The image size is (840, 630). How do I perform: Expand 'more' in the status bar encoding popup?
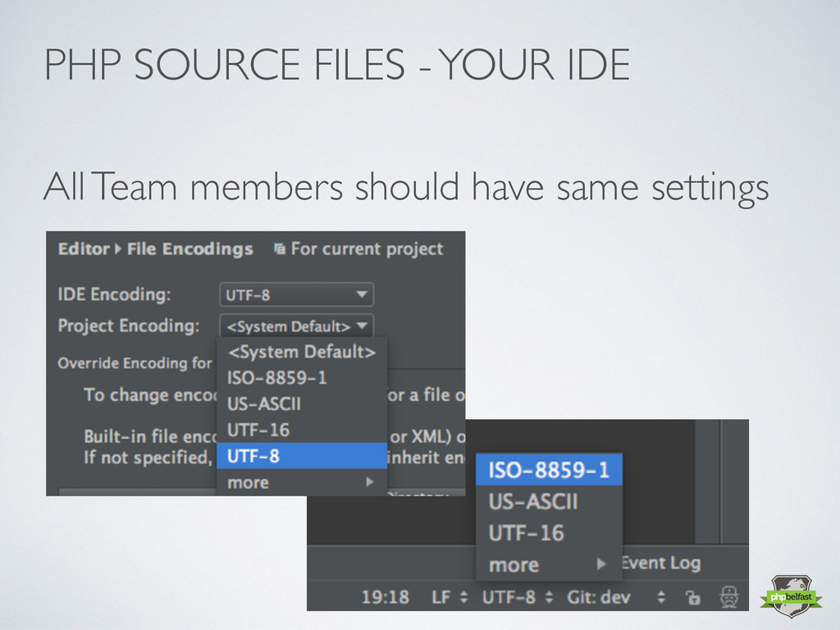click(x=549, y=564)
